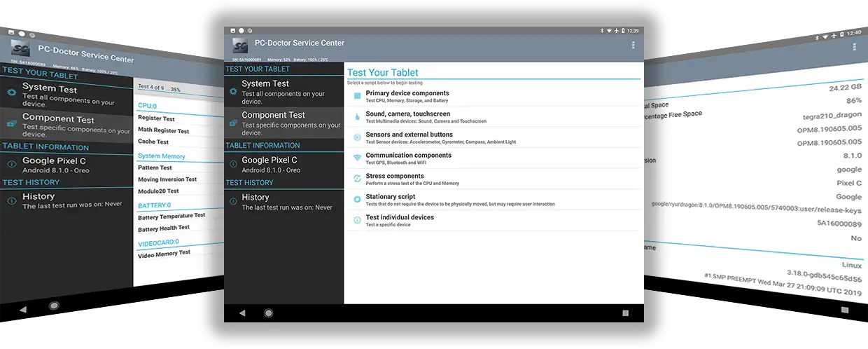This screenshot has width=868, height=349.
Task: Click 3.18.0-gdb545c65d56 kernel value, right tablet
Action: tap(826, 278)
